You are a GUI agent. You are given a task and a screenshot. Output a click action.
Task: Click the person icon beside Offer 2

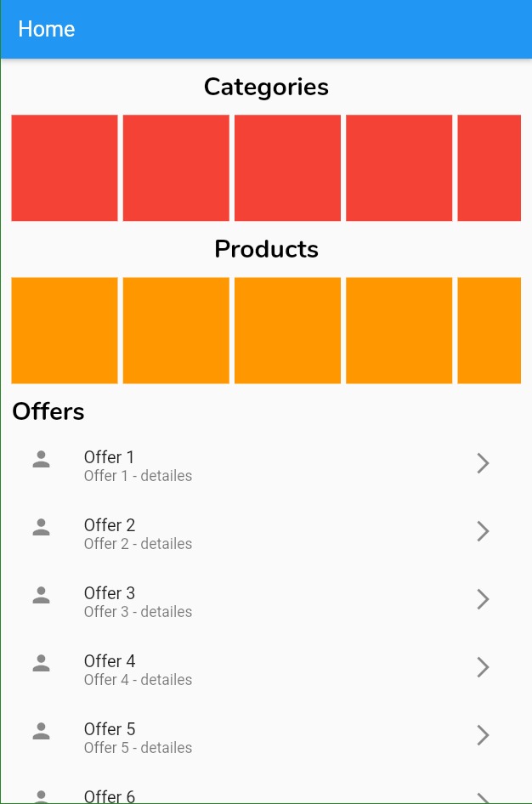pyautogui.click(x=41, y=531)
